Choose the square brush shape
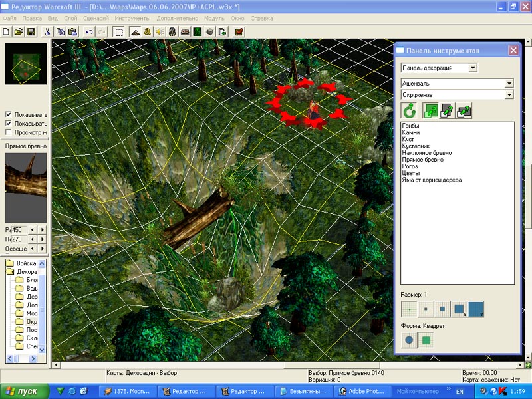This screenshot has width=532, height=399. click(x=426, y=340)
